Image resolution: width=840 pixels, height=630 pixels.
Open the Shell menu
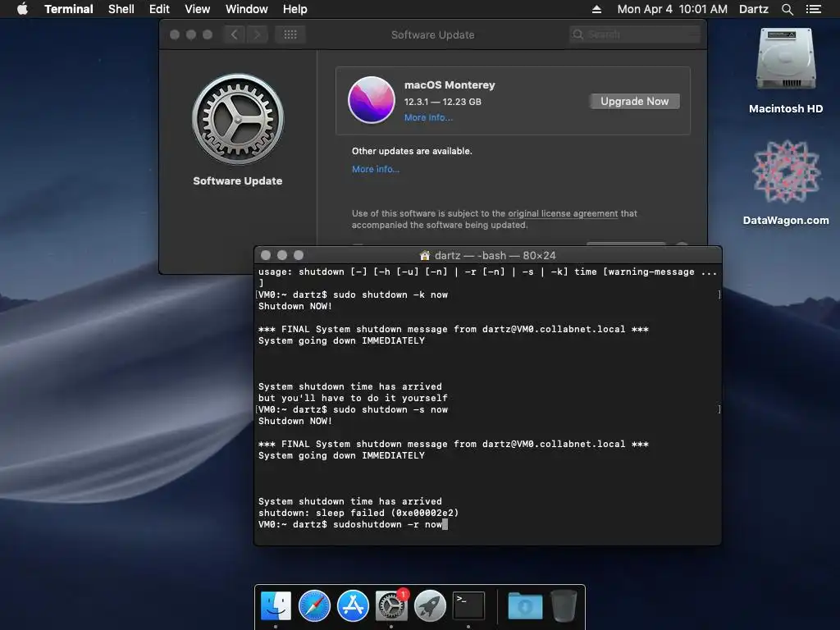point(121,9)
